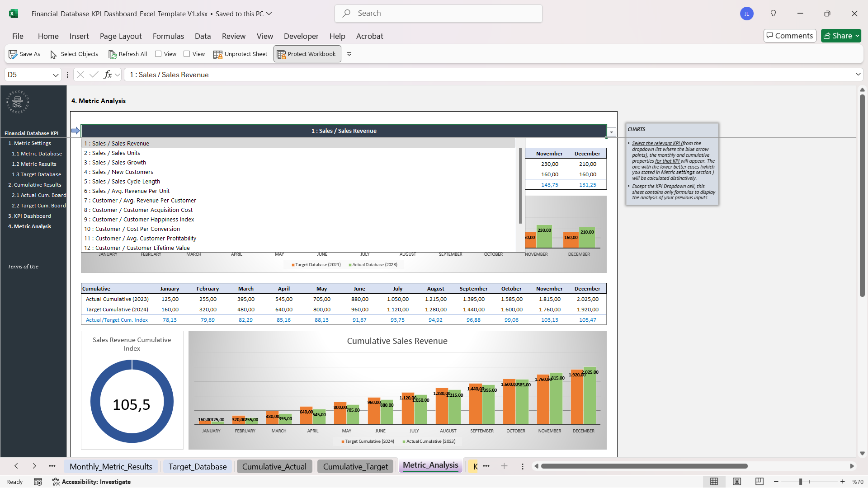Select '12 : Customer / Customer Lifetime Value'

click(x=298, y=248)
